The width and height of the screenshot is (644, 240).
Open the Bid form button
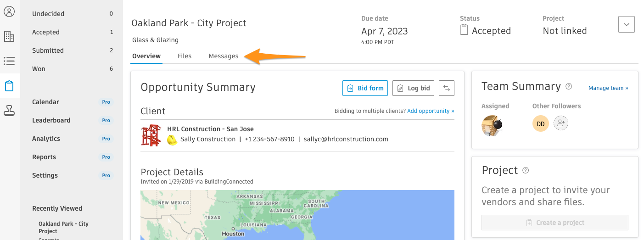pos(365,88)
